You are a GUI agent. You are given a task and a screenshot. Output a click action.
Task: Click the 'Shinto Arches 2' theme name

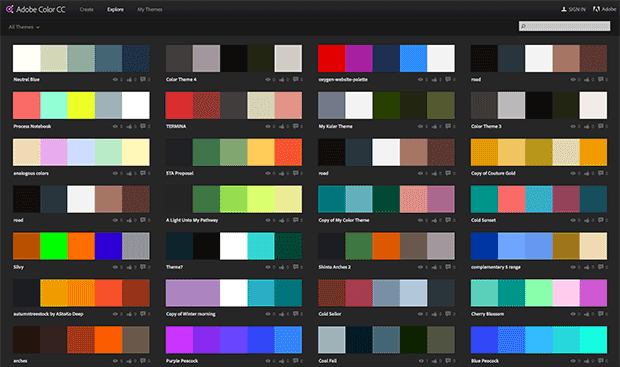point(335,267)
